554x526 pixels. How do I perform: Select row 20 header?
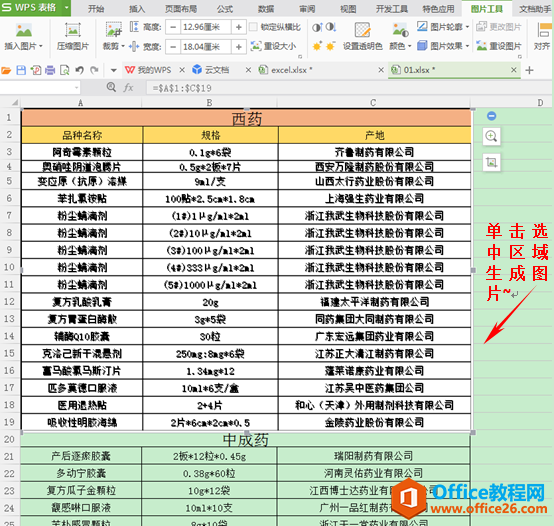pos(10,439)
